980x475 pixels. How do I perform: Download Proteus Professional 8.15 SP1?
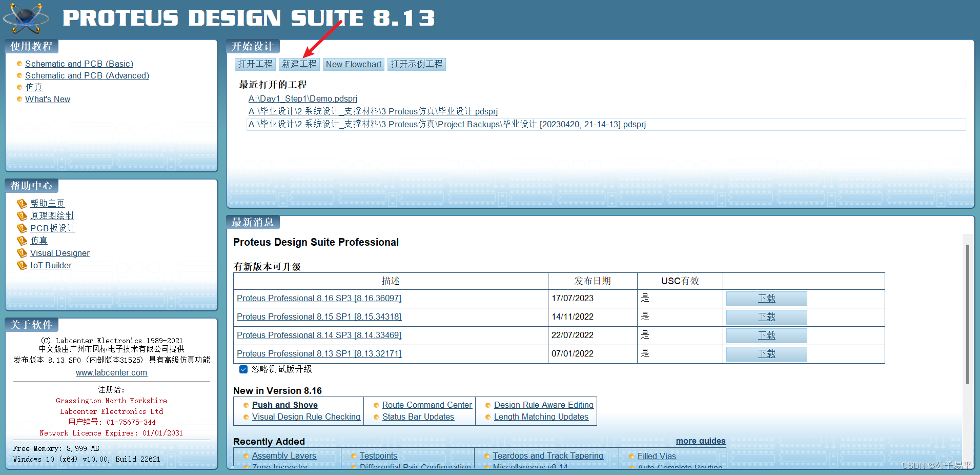click(x=767, y=317)
